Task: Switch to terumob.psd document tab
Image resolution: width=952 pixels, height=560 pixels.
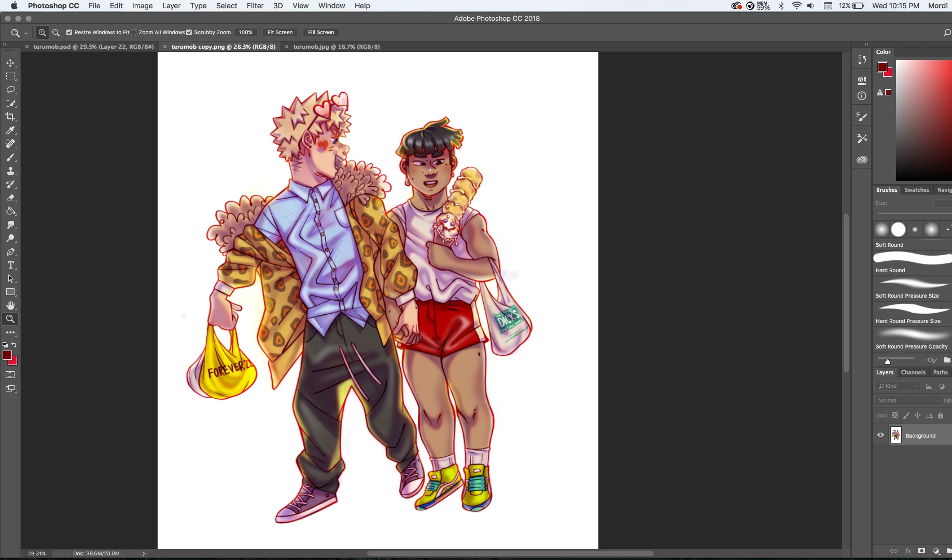Action: click(x=93, y=47)
